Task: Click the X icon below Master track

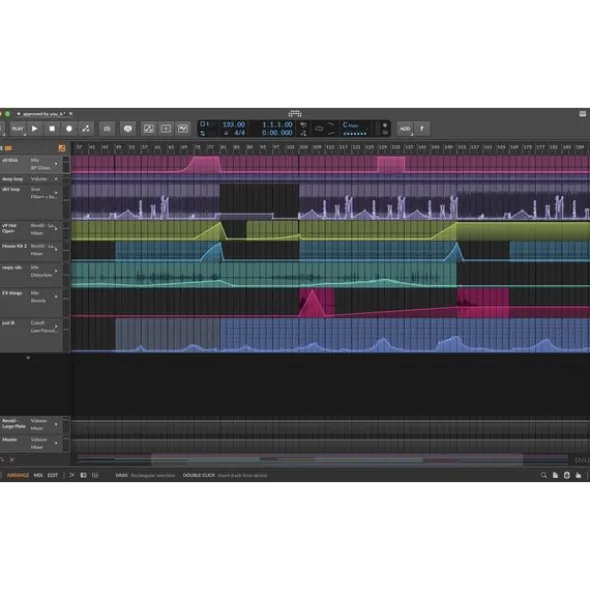Action: [x=12, y=460]
